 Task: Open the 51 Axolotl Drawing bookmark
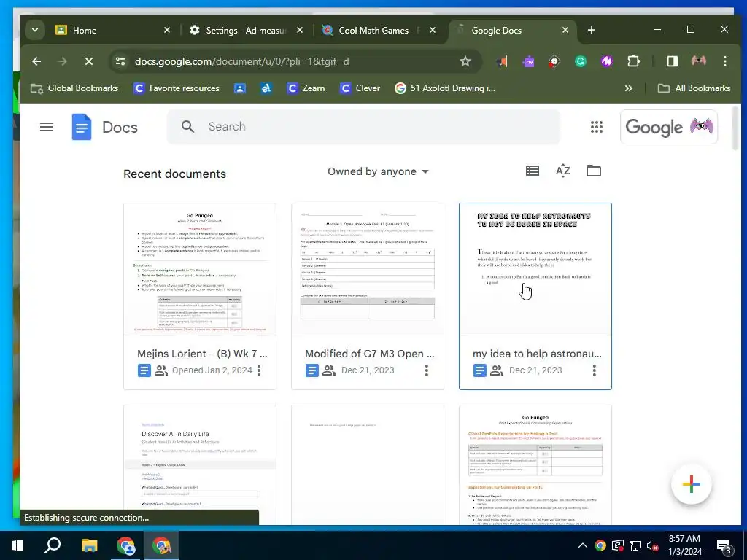coord(445,88)
